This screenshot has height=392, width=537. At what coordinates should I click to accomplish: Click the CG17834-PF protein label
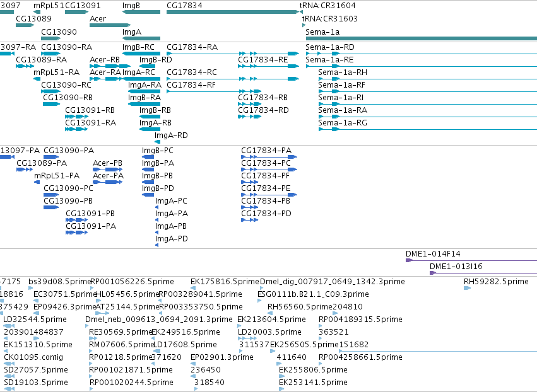click(266, 176)
